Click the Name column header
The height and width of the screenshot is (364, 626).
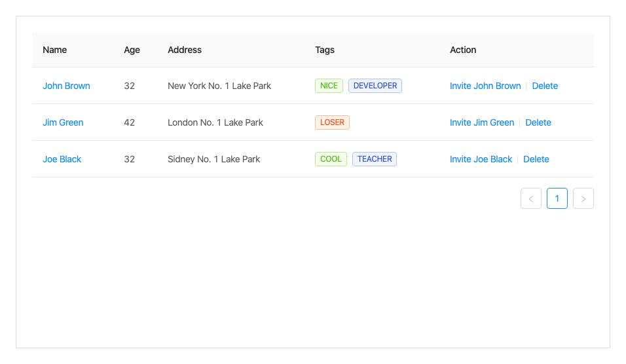point(55,50)
